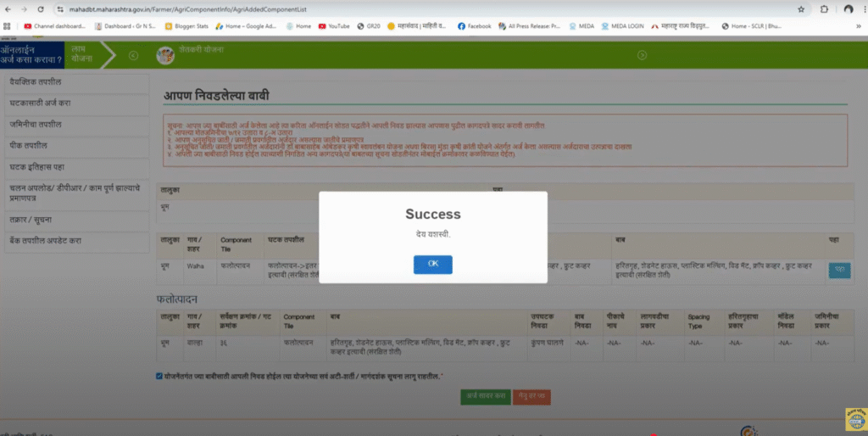Go back using the browser back arrow
Viewport: 868px width, 436px height.
tap(8, 8)
